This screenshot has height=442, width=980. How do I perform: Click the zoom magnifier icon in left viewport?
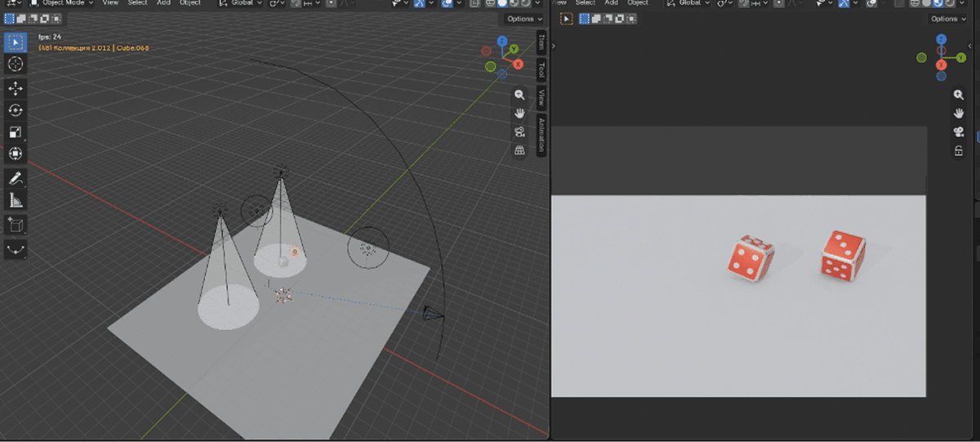coord(519,95)
